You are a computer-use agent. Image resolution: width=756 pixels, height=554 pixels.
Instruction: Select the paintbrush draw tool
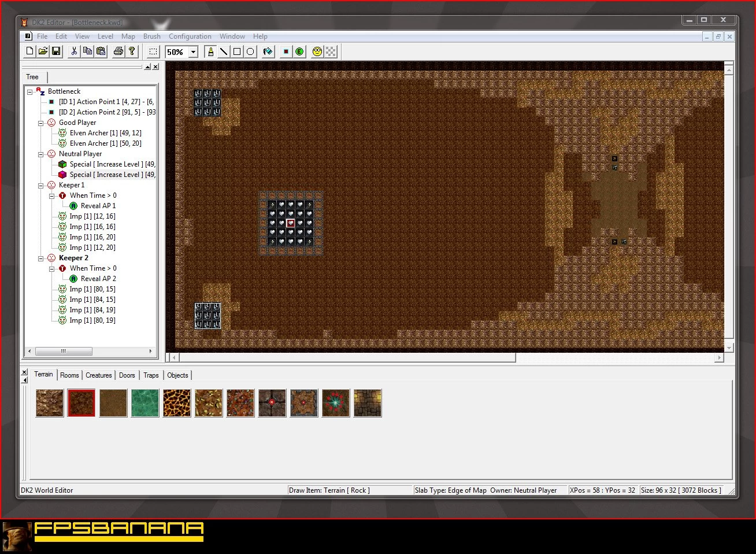[x=210, y=51]
